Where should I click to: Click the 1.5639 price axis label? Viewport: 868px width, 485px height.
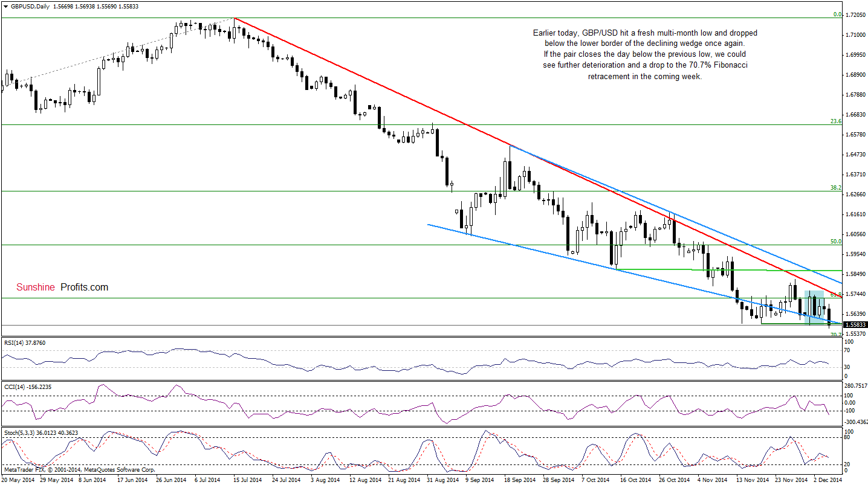pyautogui.click(x=855, y=313)
